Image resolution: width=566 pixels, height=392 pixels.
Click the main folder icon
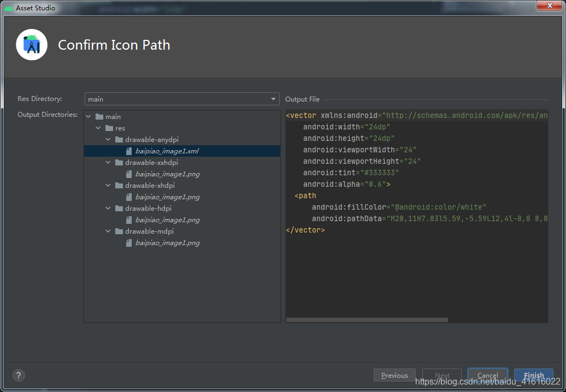(x=99, y=116)
